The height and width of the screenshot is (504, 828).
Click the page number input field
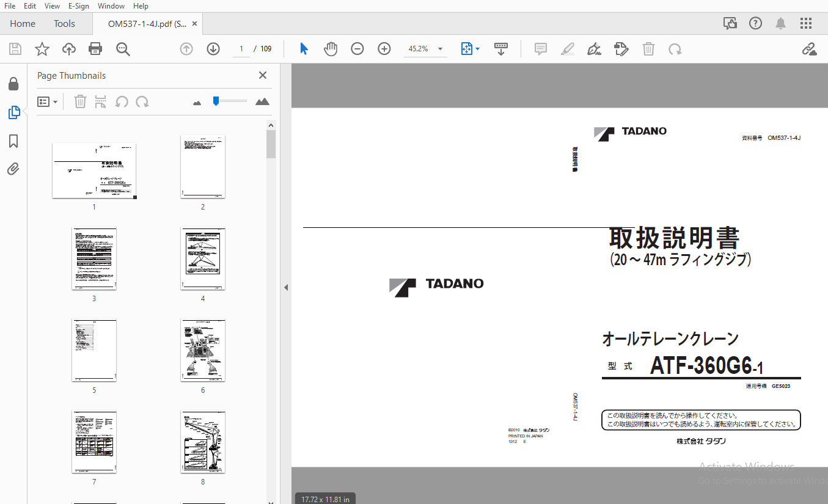tap(241, 49)
